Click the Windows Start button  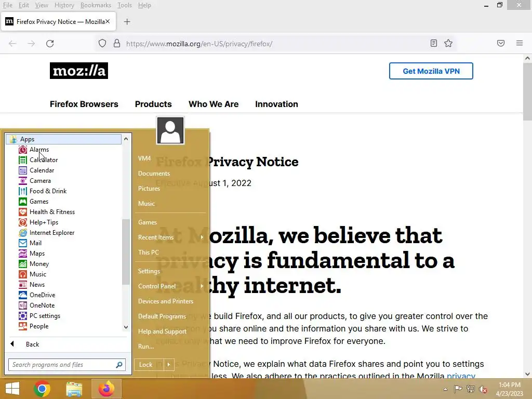click(12, 389)
